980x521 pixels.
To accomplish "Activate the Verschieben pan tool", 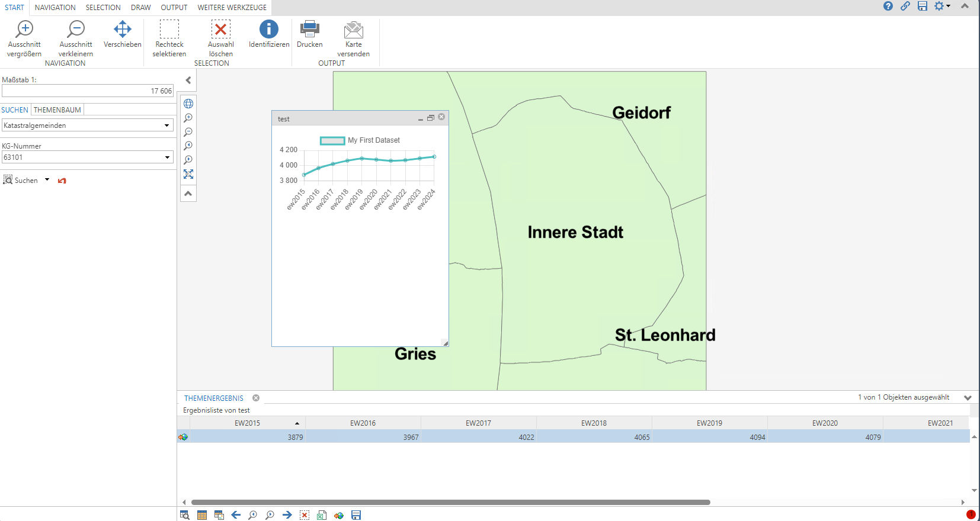I will point(122,30).
